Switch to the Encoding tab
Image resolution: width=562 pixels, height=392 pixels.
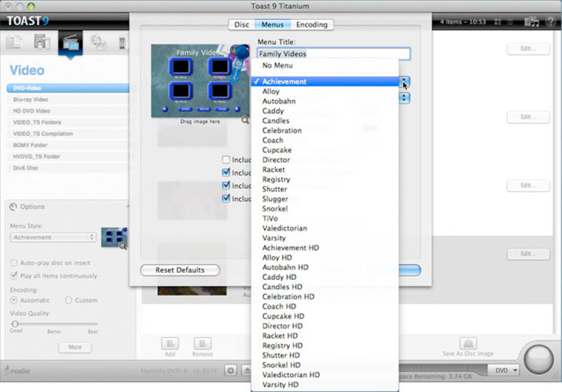[x=311, y=25]
